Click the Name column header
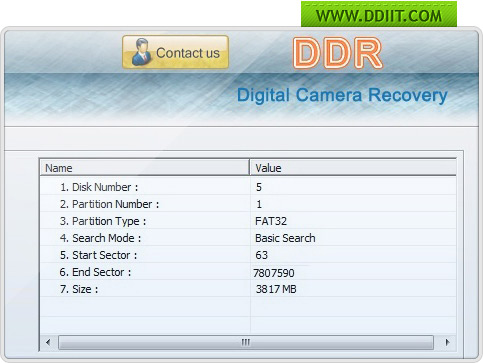Viewport: 483px width, 363px height. coord(144,168)
